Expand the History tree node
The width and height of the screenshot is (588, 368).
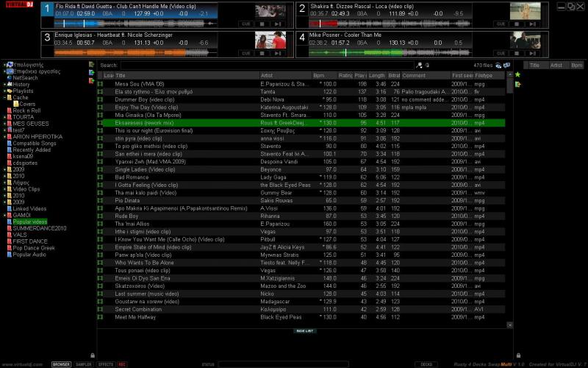click(x=5, y=85)
